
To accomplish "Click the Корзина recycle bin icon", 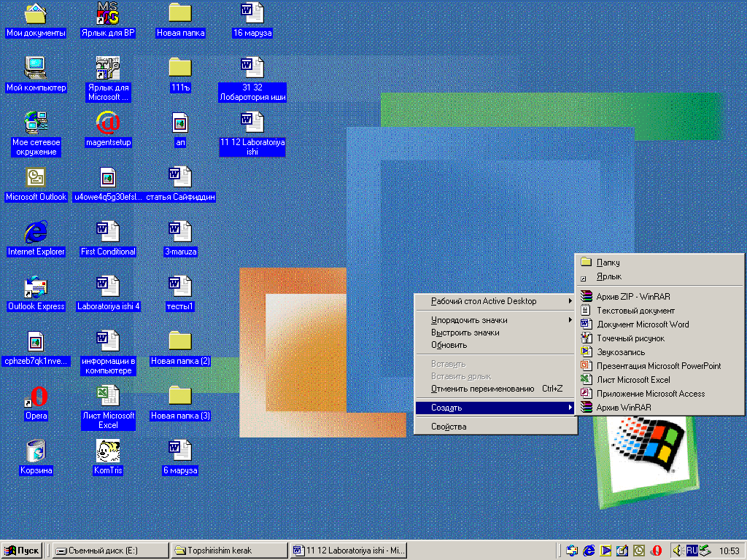I will pos(36,451).
